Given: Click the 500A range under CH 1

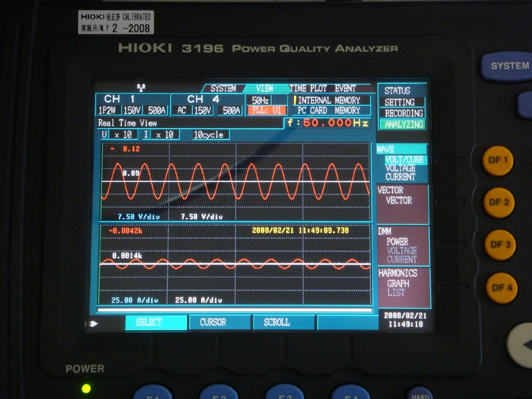Looking at the screenshot, I should coord(157,111).
